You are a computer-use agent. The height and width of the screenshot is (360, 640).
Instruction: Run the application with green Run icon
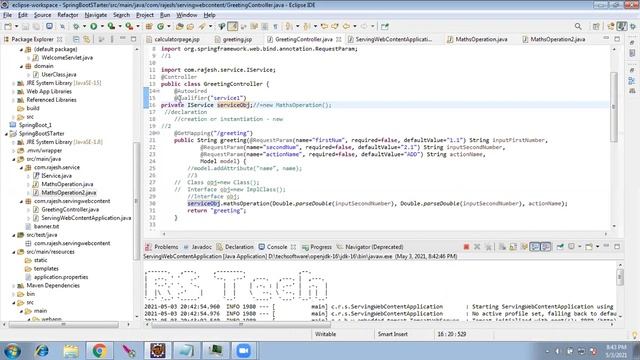pyautogui.click(x=93, y=27)
